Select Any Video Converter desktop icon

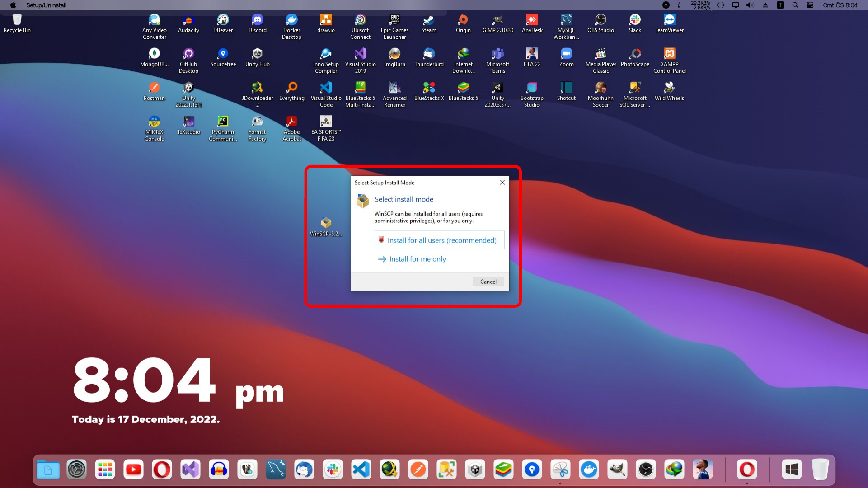[x=155, y=27]
